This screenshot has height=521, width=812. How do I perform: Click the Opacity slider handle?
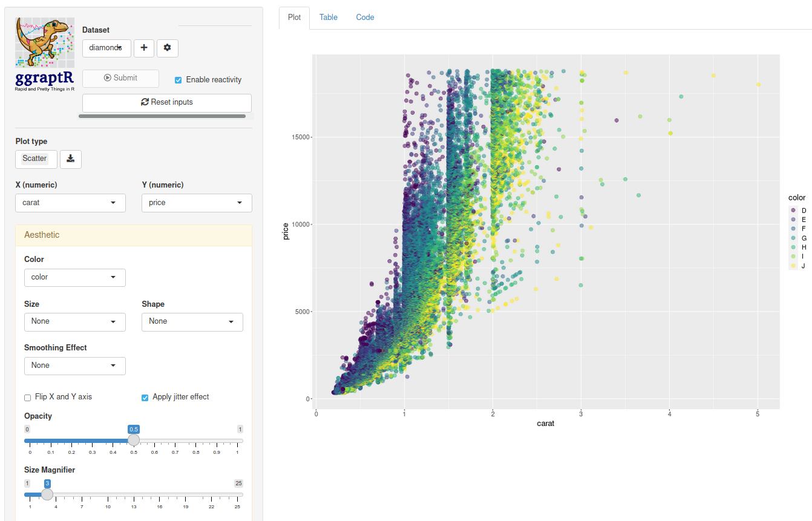[134, 440]
